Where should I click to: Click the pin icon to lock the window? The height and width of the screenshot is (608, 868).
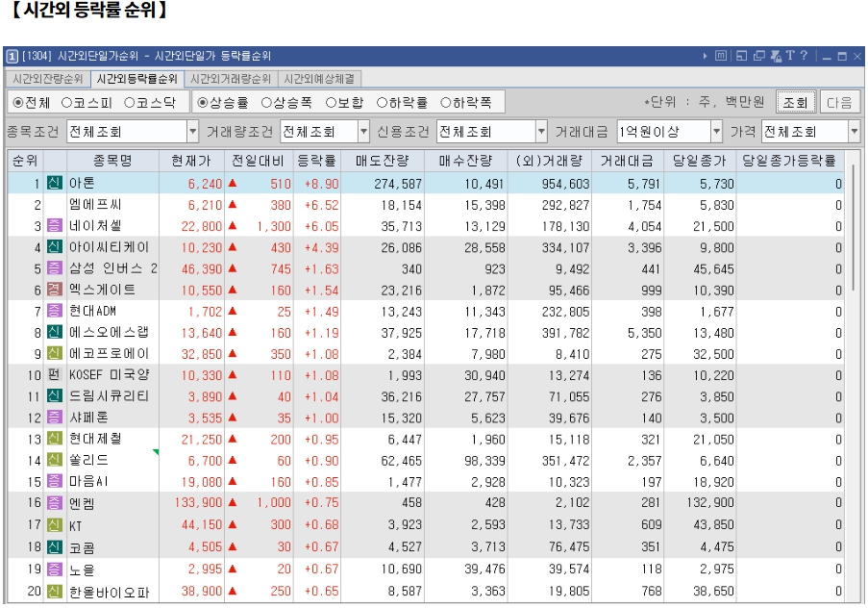[776, 56]
